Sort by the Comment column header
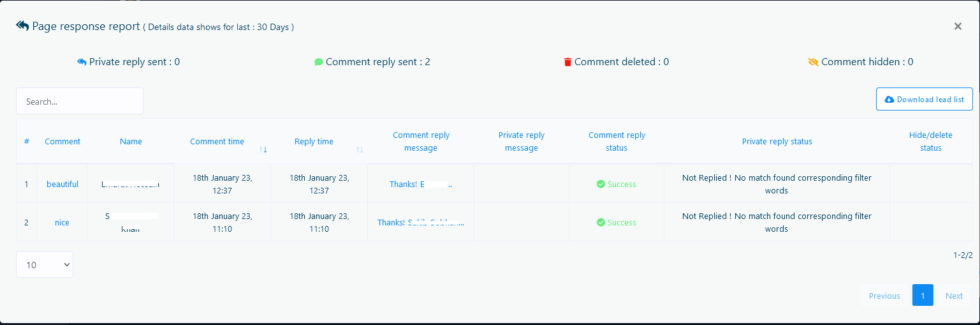The width and height of the screenshot is (980, 325). point(62,142)
